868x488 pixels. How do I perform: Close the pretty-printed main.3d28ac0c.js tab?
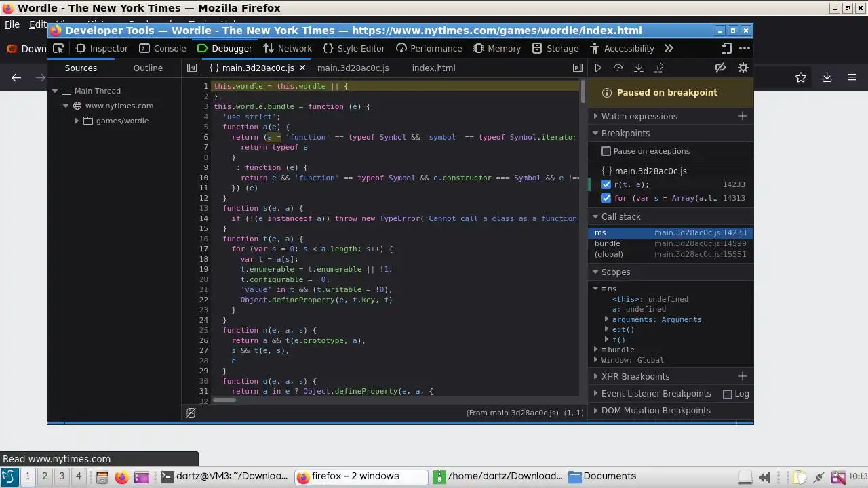click(302, 68)
